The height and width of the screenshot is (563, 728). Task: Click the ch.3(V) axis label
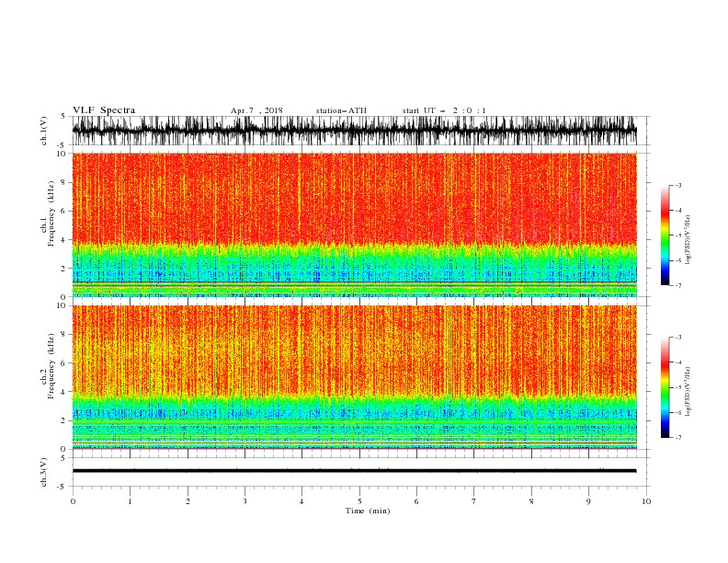click(44, 472)
